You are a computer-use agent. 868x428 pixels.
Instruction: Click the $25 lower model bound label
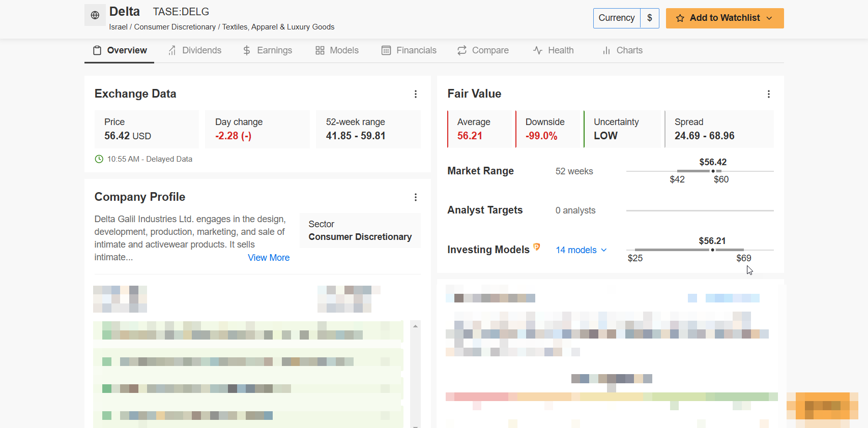click(635, 258)
